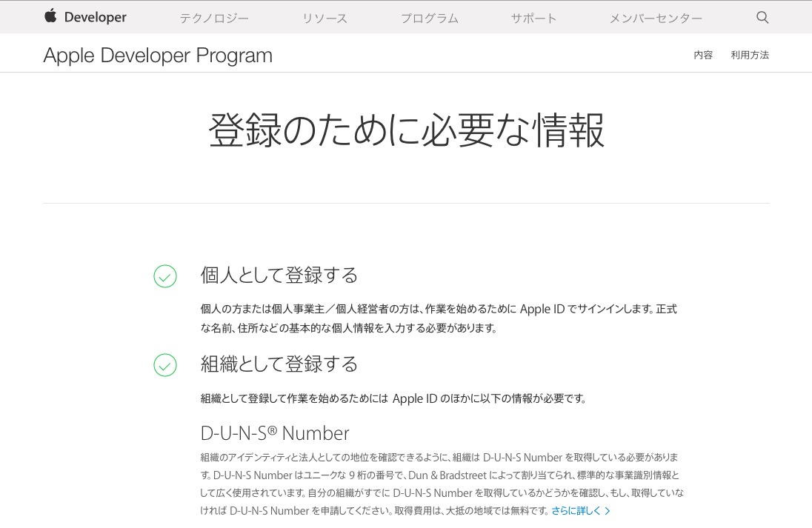This screenshot has height=528, width=812.
Task: Click the D-U-N-S® Number heading
Action: pos(275,433)
